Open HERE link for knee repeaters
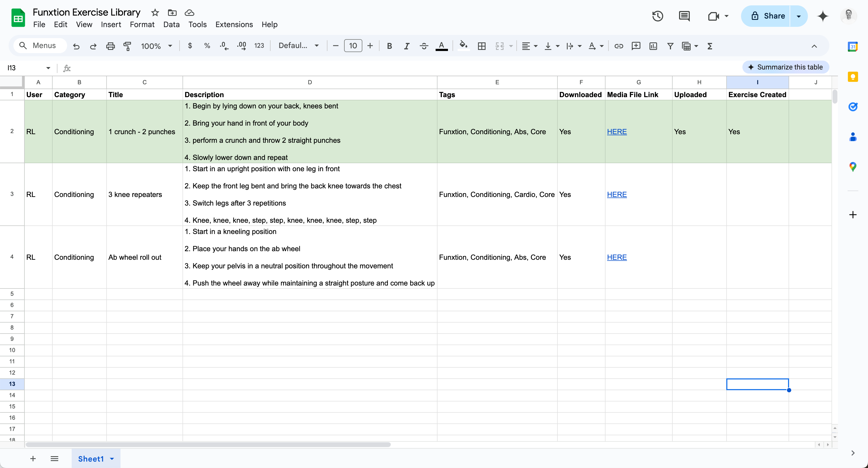 click(x=617, y=194)
